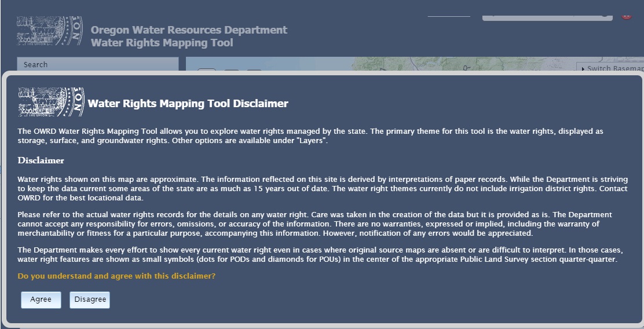This screenshot has height=329, width=644.
Task: Click the Water Rights Mapping Tool Disclaimer title
Action: (x=188, y=104)
